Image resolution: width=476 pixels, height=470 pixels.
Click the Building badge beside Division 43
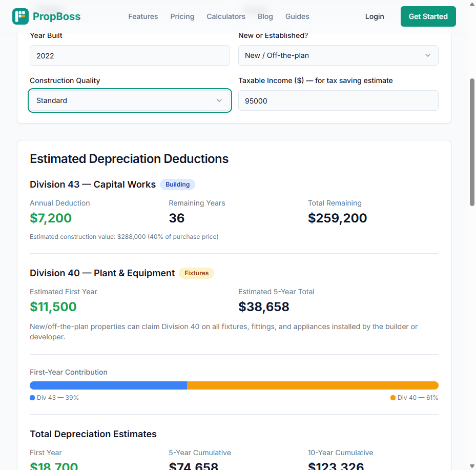coord(177,184)
